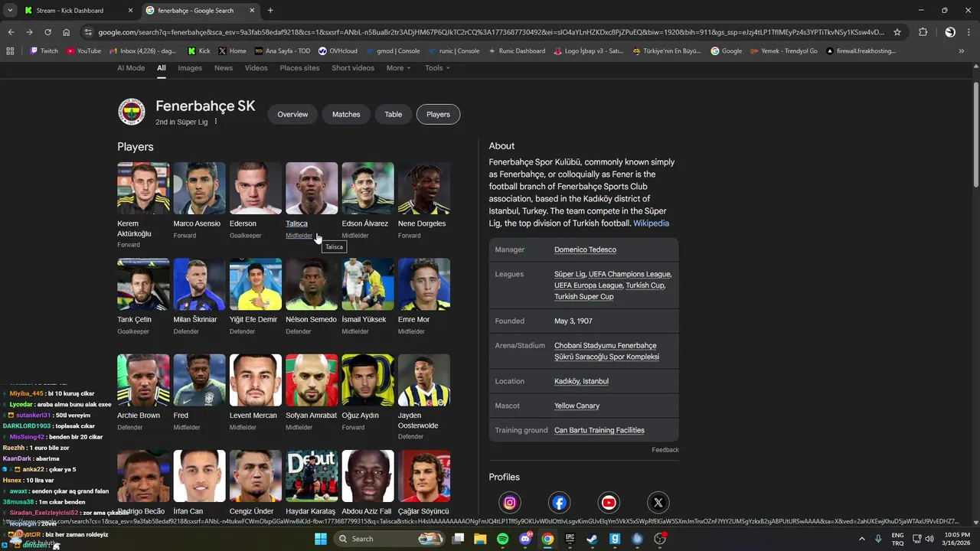Open the Runic Dashboard bookmark
The height and width of the screenshot is (551, 980).
[516, 51]
